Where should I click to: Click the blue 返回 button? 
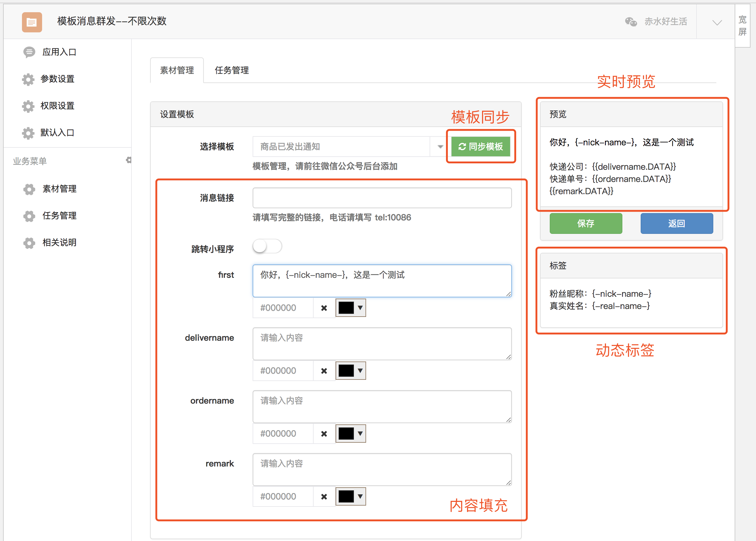point(676,223)
